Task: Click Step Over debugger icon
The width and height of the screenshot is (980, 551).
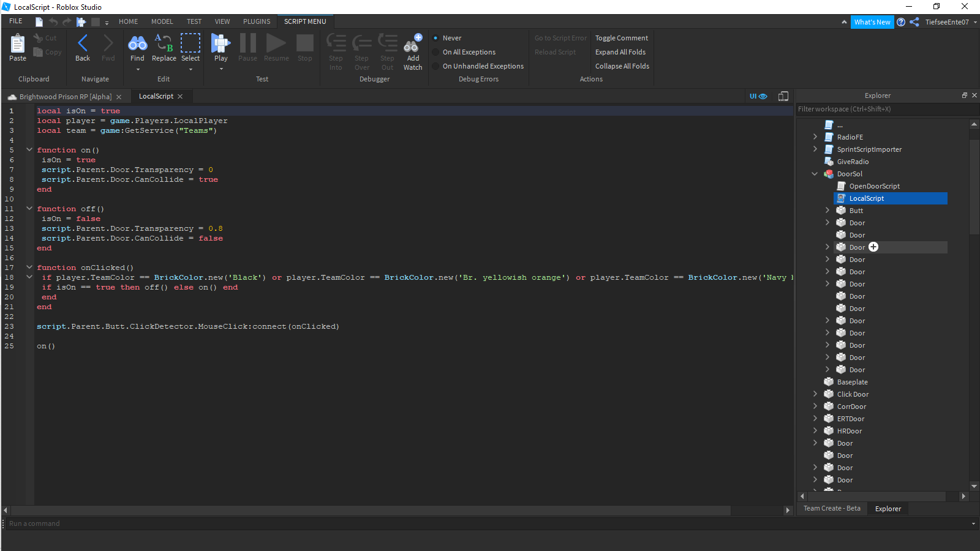Action: [x=362, y=43]
